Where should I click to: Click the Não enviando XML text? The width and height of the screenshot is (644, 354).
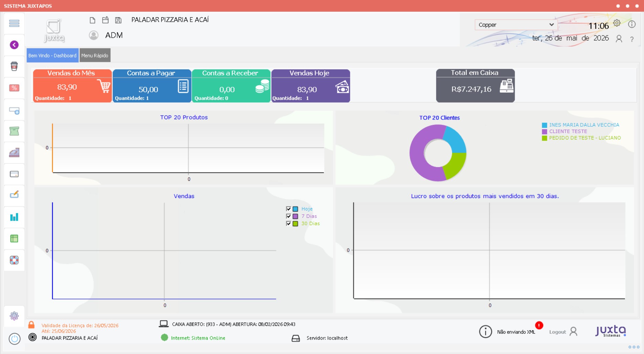[x=516, y=332]
